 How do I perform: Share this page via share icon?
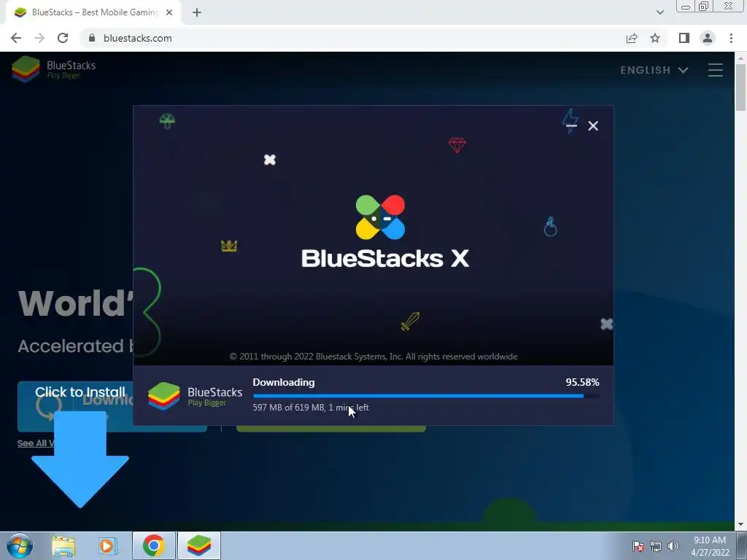coord(632,38)
